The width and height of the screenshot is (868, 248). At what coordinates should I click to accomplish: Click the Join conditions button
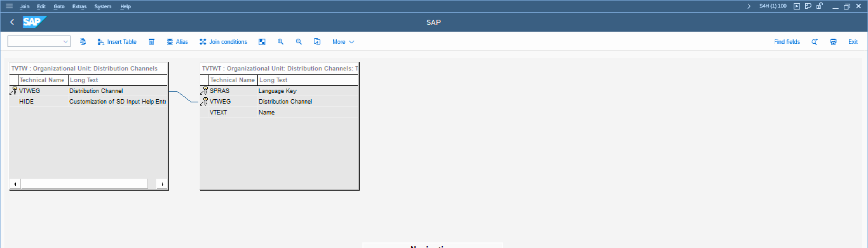click(223, 42)
